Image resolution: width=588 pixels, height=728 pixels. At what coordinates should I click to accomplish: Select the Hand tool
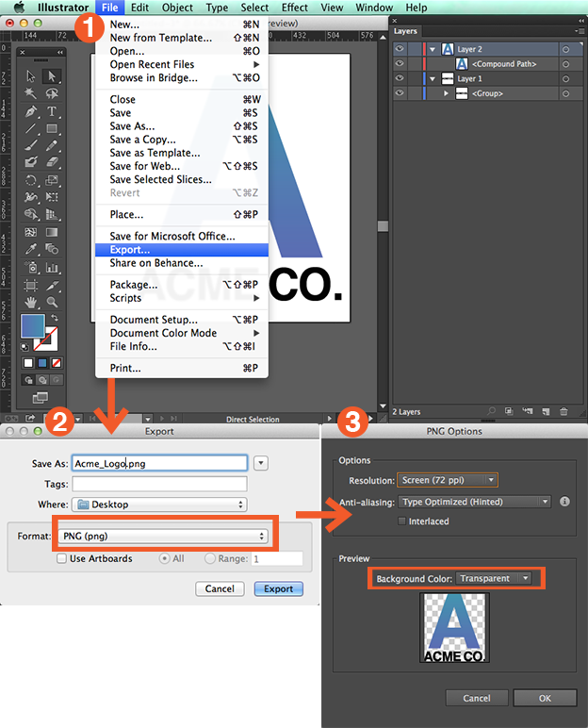[31, 303]
